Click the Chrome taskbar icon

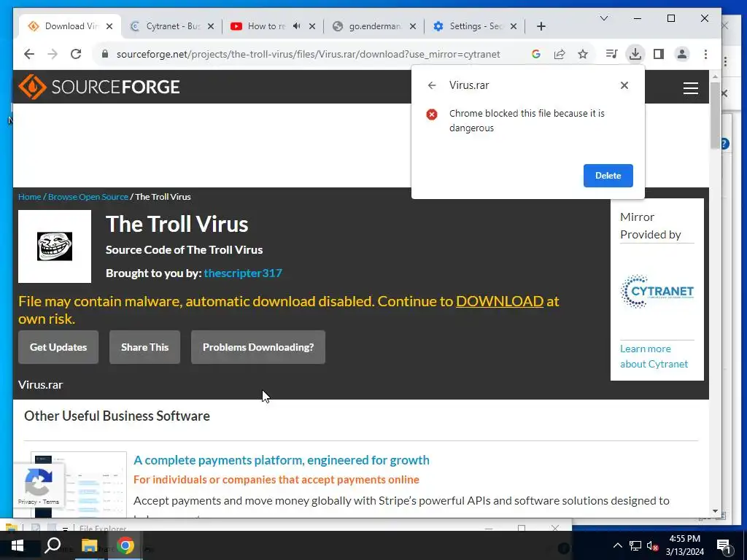(125, 545)
